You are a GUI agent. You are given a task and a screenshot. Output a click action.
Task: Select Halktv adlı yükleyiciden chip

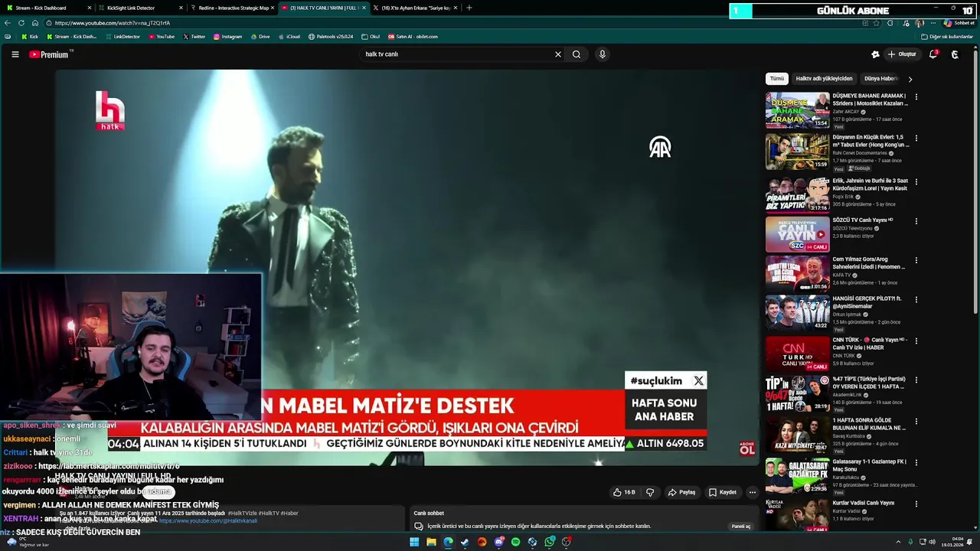coord(824,79)
